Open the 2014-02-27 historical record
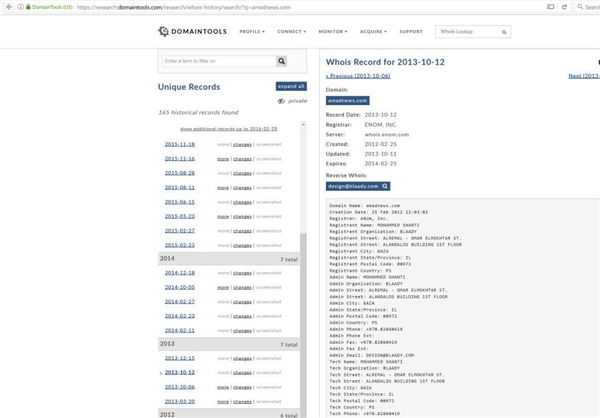The width and height of the screenshot is (600, 418). tap(179, 302)
